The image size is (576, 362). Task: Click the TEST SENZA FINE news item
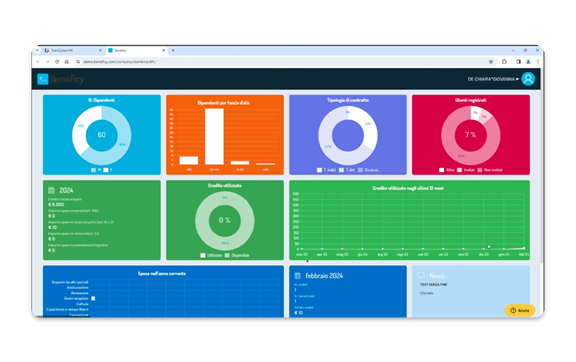tap(433, 285)
